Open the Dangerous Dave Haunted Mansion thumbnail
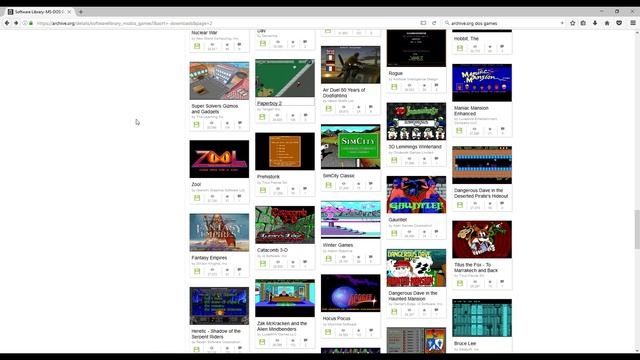This screenshot has width=640, height=360. coord(416,268)
